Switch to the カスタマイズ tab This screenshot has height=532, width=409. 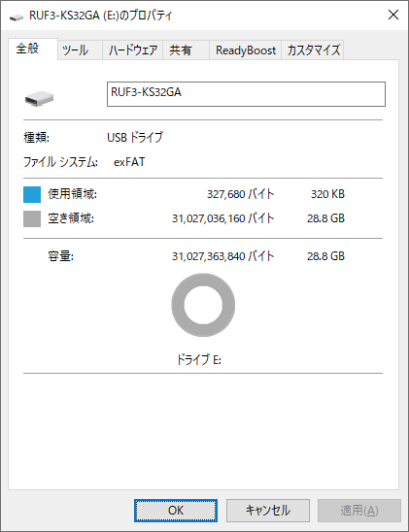point(313,50)
